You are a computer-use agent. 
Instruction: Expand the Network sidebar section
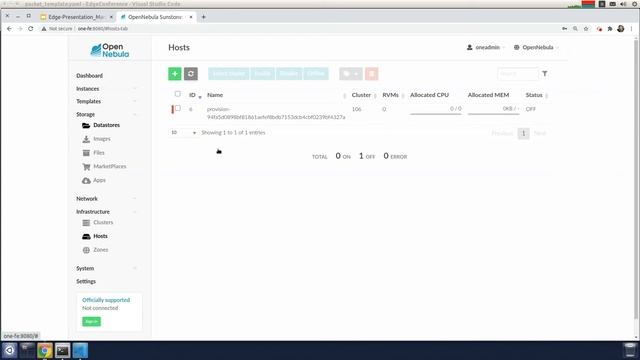coord(106,199)
